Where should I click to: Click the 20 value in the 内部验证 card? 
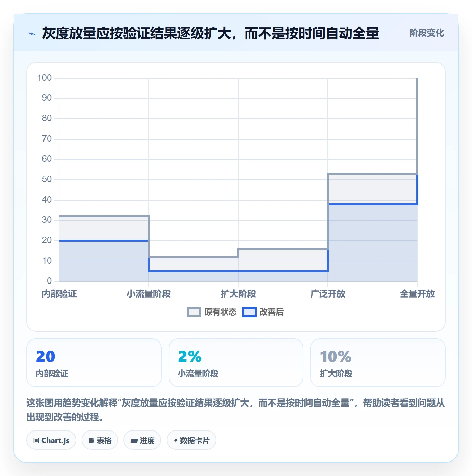[x=46, y=357]
